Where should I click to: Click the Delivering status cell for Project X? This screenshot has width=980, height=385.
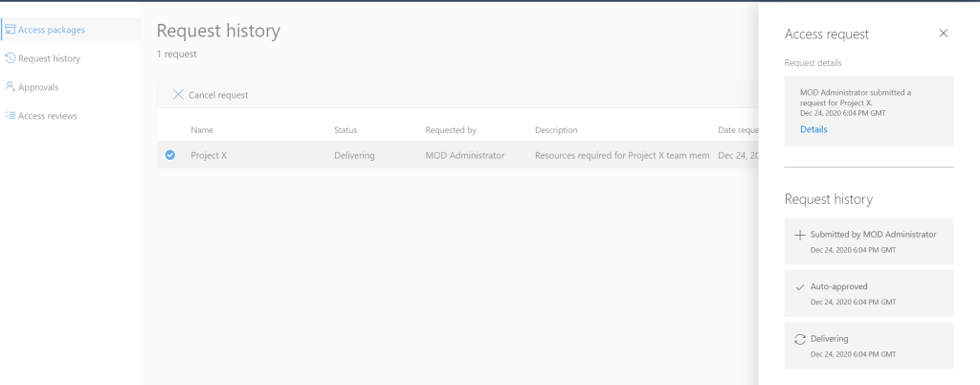point(354,155)
